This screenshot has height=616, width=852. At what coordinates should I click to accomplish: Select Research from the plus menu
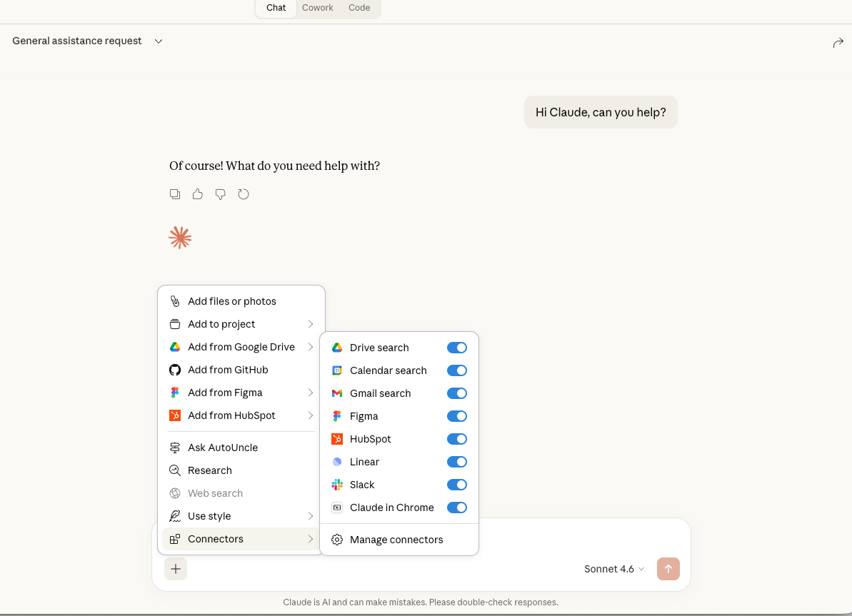pos(209,470)
